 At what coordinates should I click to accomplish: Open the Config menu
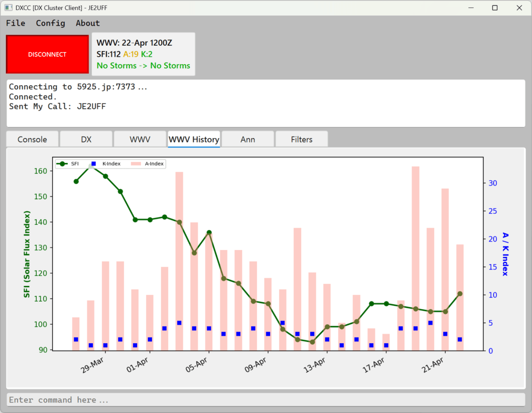[x=50, y=23]
